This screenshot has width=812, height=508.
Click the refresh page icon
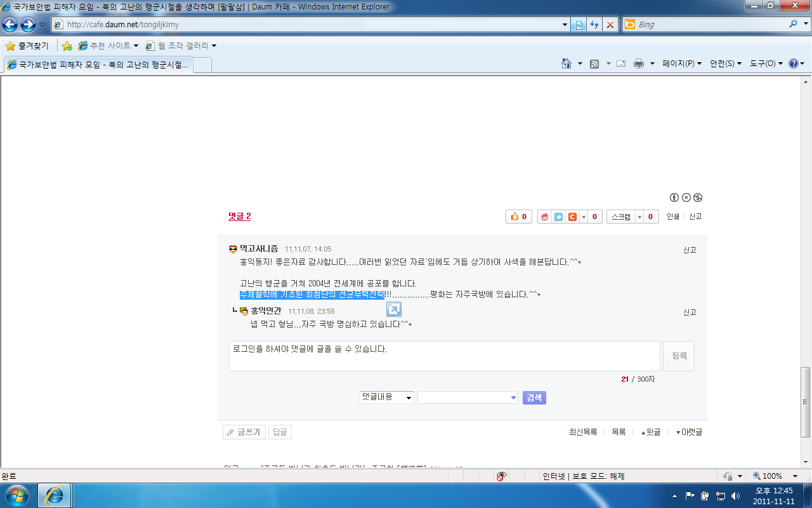pos(594,25)
